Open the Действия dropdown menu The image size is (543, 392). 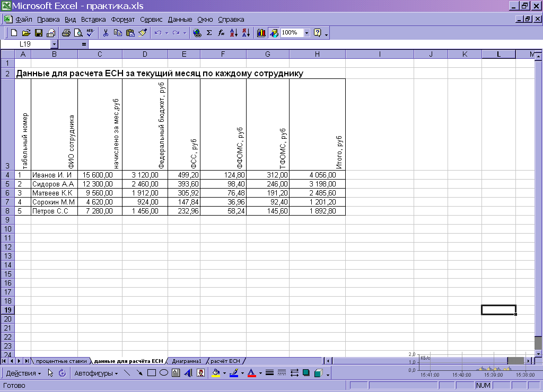click(x=23, y=373)
